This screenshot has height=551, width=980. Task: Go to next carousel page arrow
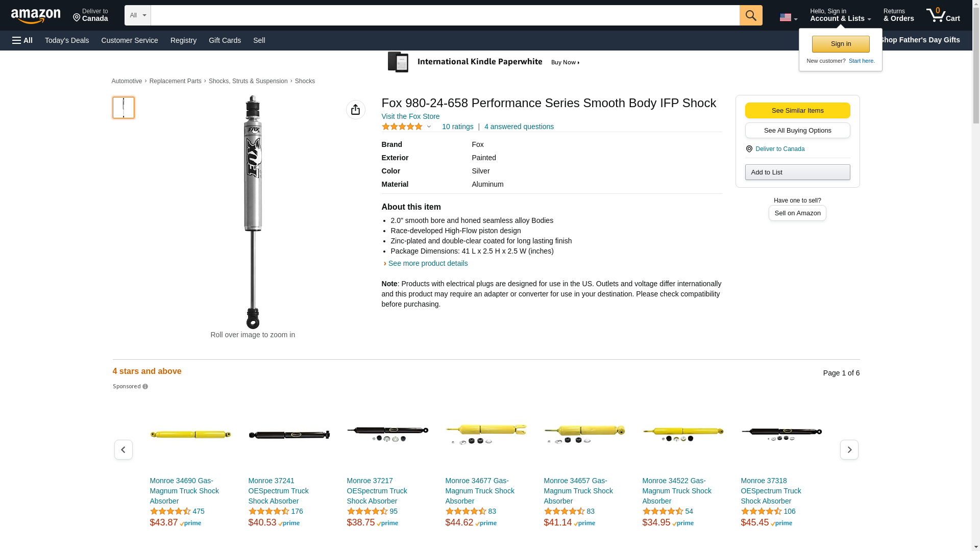(x=849, y=449)
